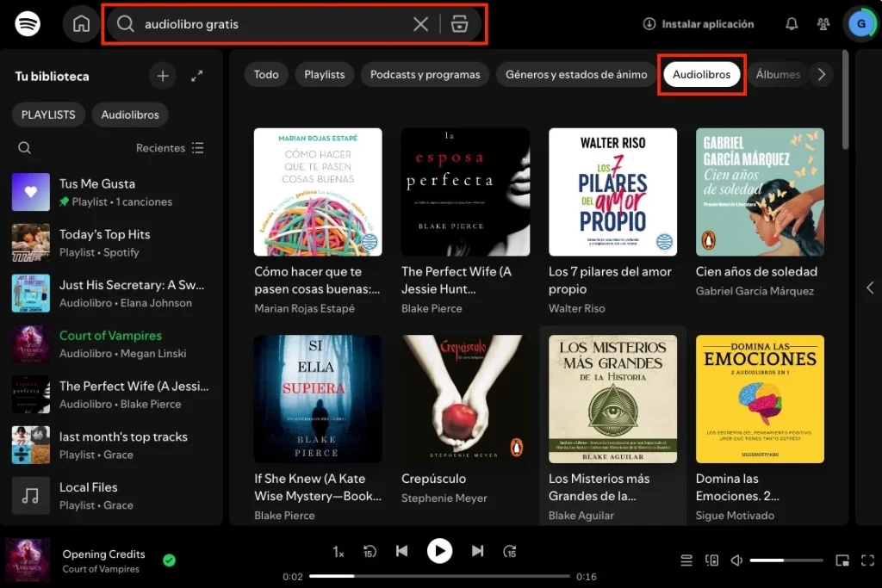This screenshot has width=882, height=588.
Task: Open The Perfect Wife in library list
Action: click(111, 394)
